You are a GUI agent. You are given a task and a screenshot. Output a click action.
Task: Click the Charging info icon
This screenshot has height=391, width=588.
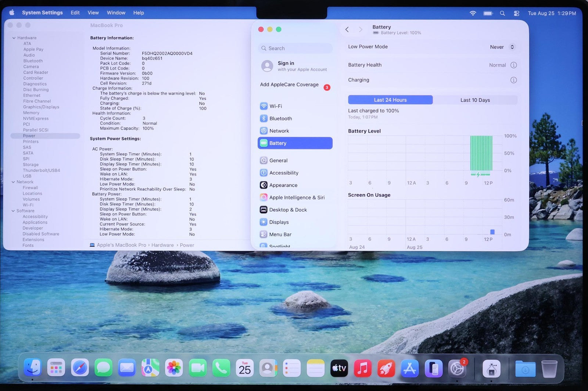click(x=513, y=80)
